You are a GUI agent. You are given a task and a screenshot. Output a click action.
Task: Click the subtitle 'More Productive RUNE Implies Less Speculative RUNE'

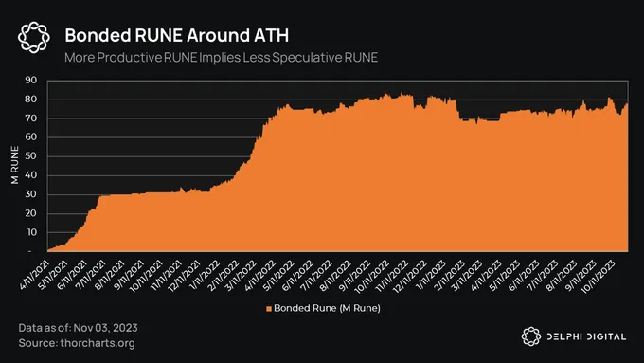[x=221, y=57]
